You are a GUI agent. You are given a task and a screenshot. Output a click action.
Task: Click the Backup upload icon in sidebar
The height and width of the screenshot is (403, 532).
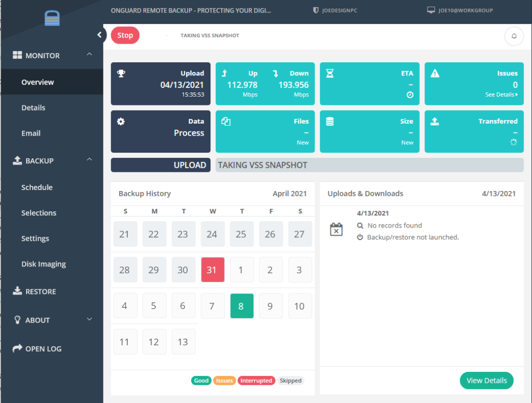pos(17,160)
